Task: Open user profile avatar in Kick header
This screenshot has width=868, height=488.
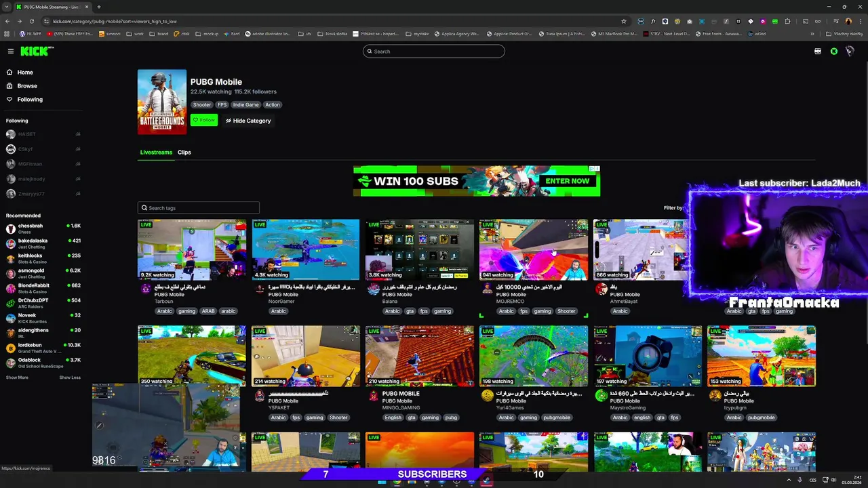Action: pos(849,52)
